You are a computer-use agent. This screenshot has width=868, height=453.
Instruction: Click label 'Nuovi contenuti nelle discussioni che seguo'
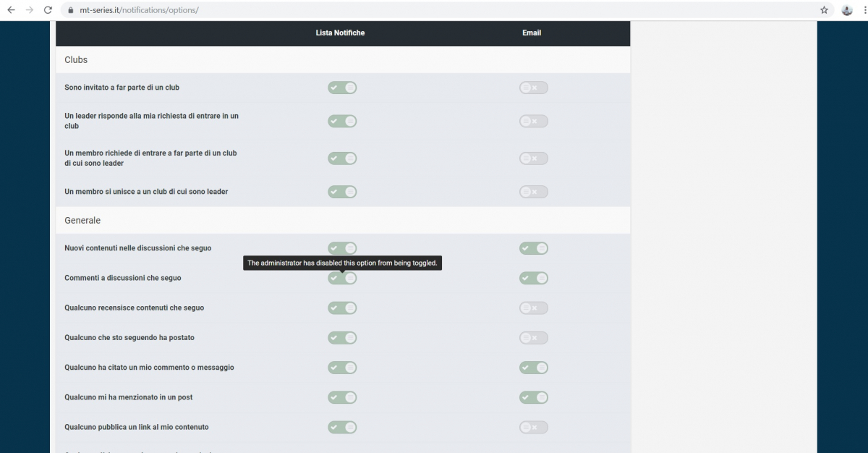point(138,248)
